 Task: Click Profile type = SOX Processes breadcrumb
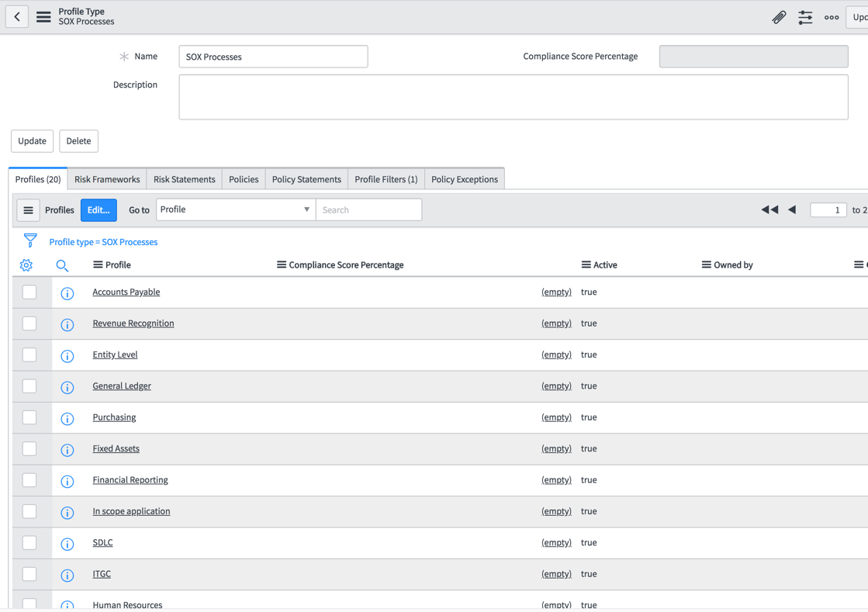[x=103, y=242]
